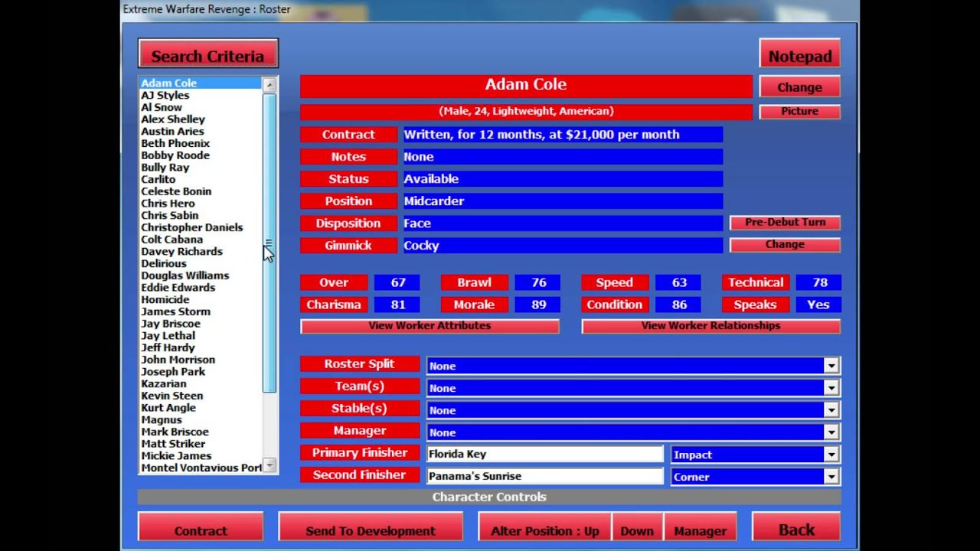Select Chris Hero in the roster list
980x551 pixels.
pyautogui.click(x=168, y=204)
